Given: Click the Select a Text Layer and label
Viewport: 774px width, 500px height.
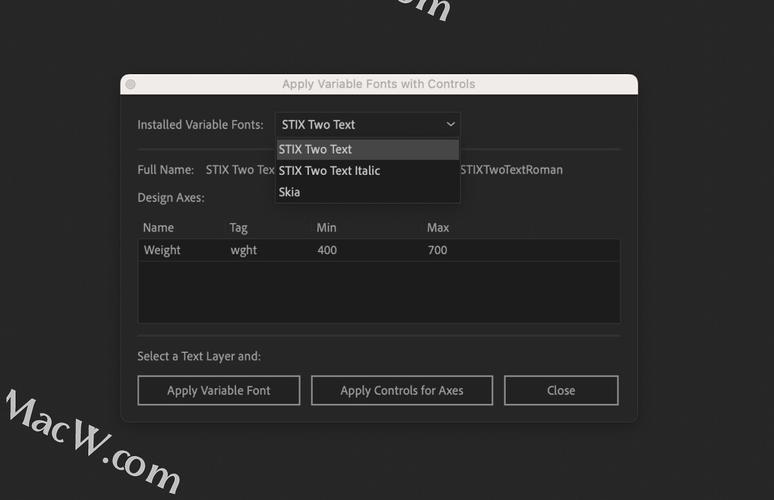Looking at the screenshot, I should point(199,356).
